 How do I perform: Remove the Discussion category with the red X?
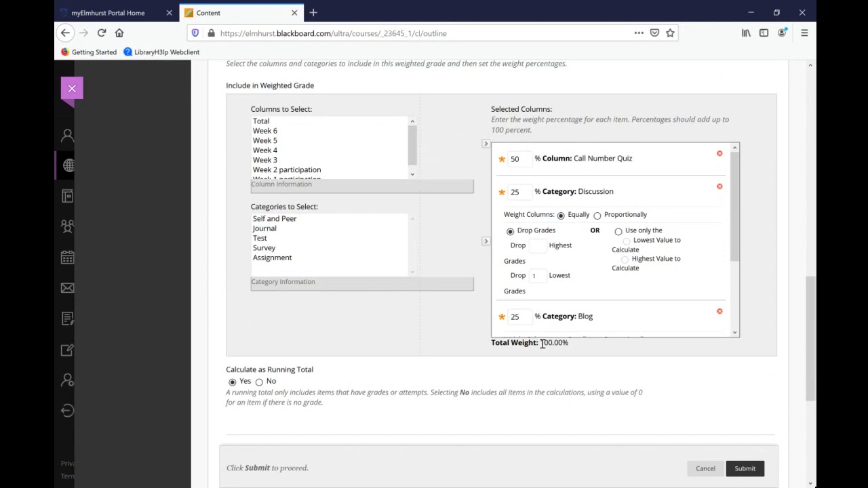coord(719,186)
